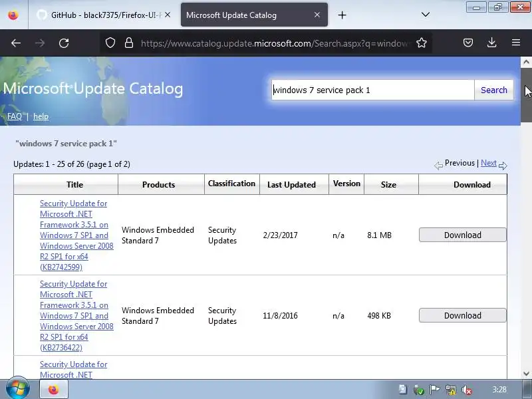Select the Microsoft Update Catalog tab
Screen dimensions: 532x399
click(x=254, y=15)
